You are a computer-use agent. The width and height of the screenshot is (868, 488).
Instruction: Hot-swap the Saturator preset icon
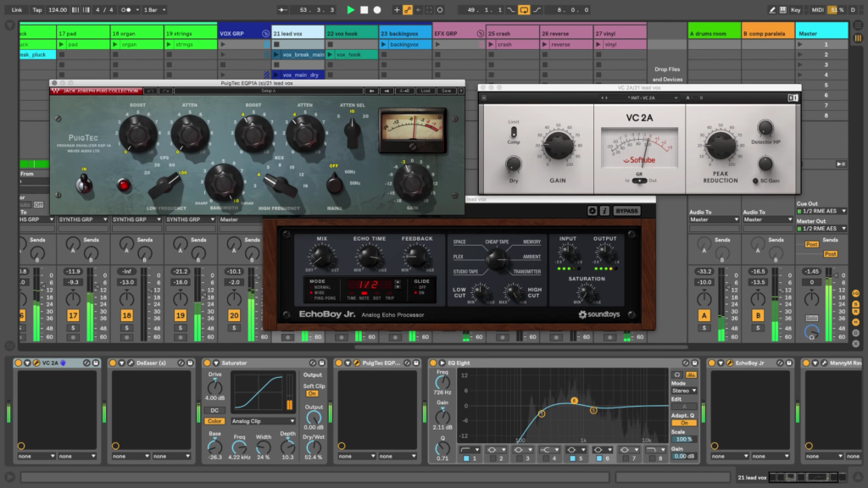coord(313,363)
